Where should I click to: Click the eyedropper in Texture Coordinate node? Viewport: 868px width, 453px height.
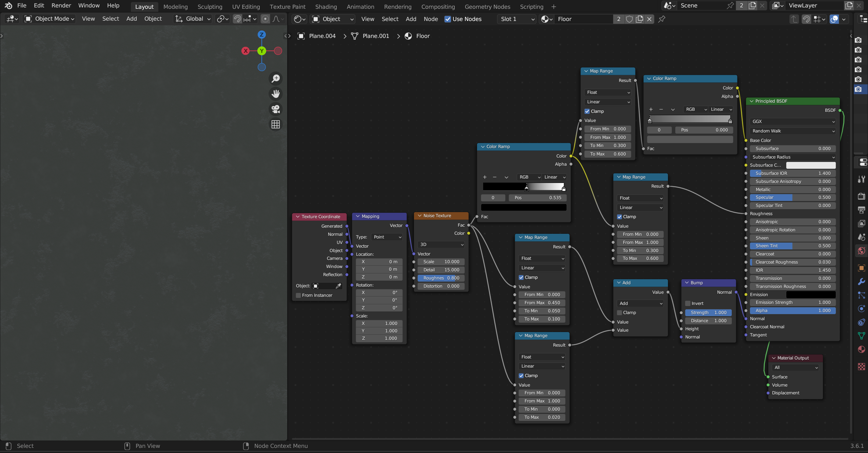(x=338, y=286)
